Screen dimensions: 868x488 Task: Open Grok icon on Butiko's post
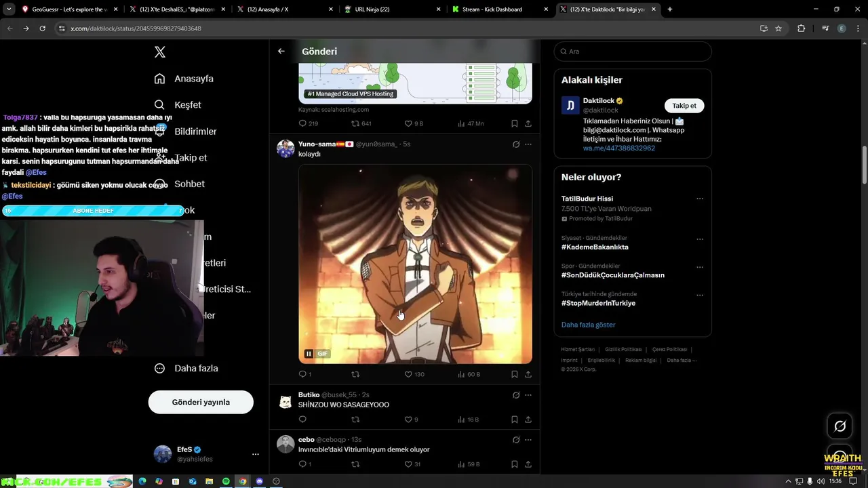(x=516, y=395)
